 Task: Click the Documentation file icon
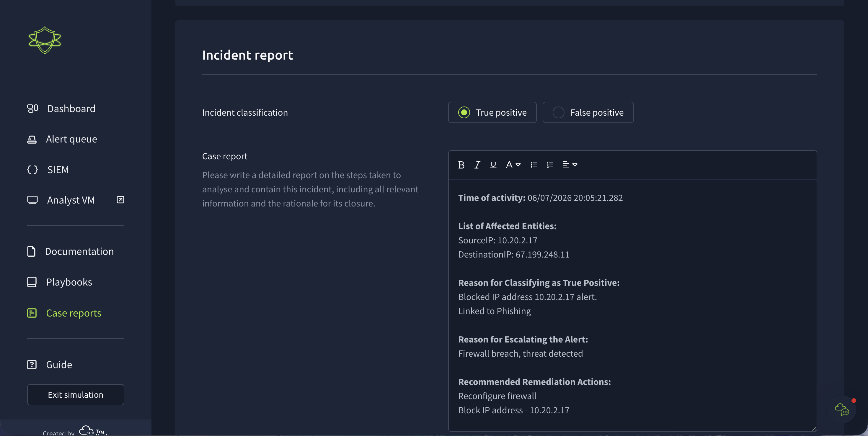[x=31, y=251]
